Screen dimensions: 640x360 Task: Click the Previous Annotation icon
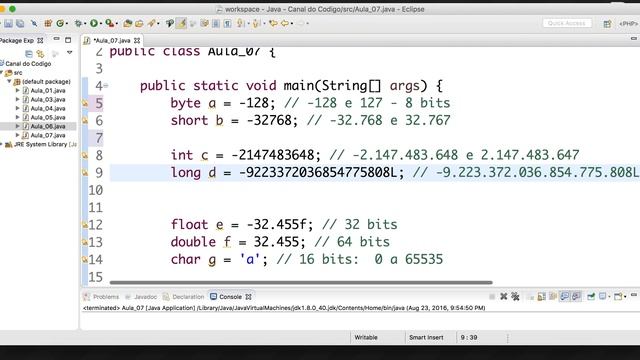tap(256, 24)
